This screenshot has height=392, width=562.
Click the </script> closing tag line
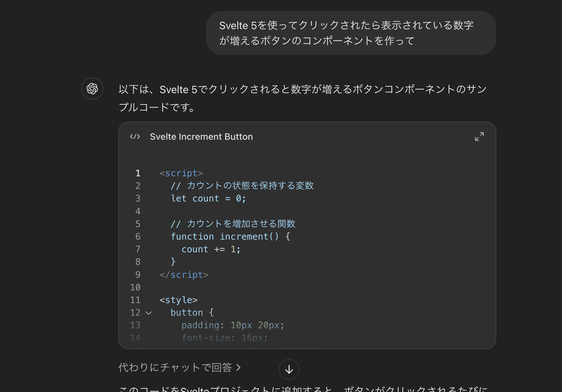click(x=184, y=275)
